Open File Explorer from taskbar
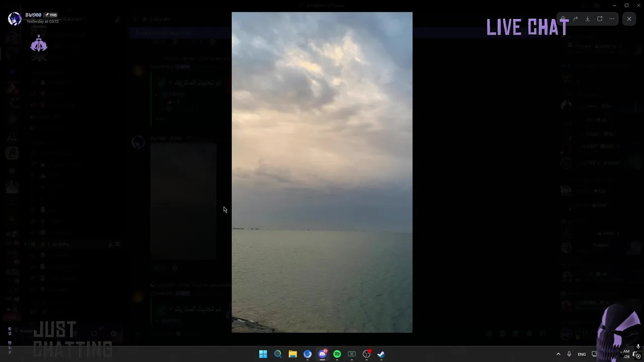Viewport: 644px width, 362px height. (x=292, y=354)
